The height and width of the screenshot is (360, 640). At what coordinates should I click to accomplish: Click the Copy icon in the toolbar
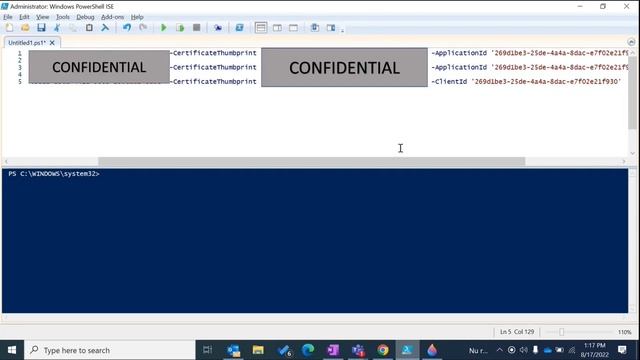coord(73,28)
